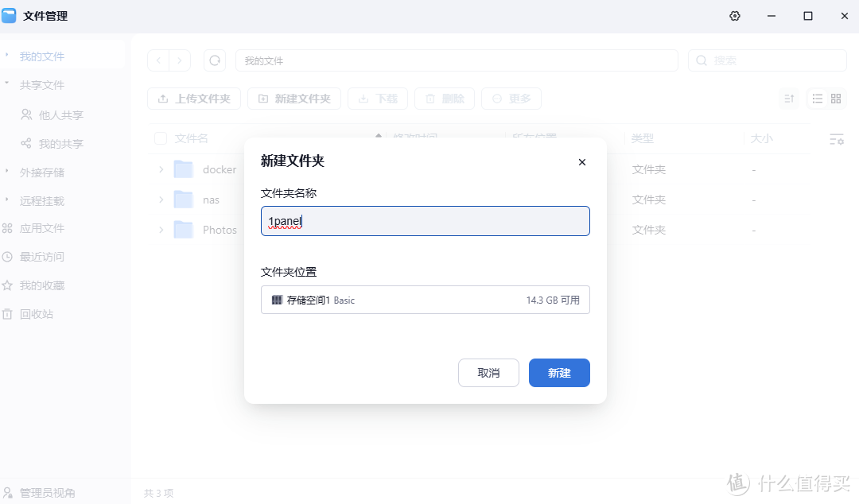Close the 新建文件夹 dialog
The image size is (859, 504).
[x=581, y=162]
